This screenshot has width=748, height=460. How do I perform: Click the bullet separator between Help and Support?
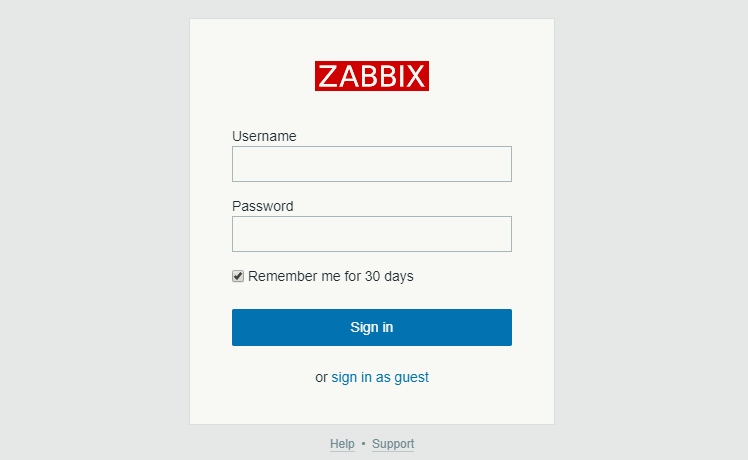[363, 444]
